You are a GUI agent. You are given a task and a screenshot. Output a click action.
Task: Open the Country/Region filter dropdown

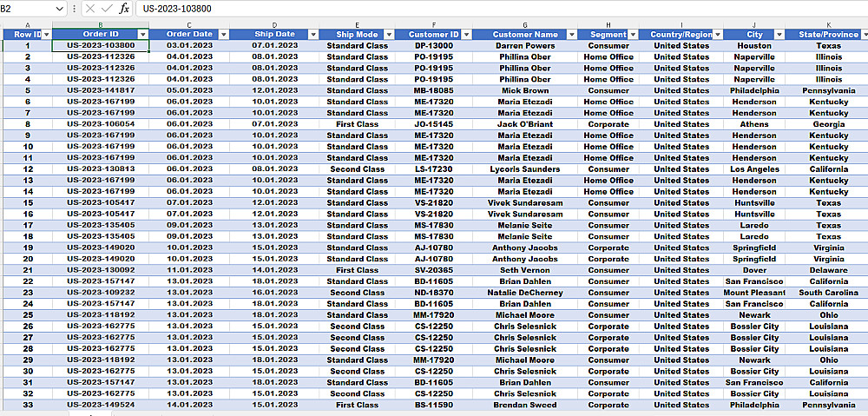click(x=718, y=35)
